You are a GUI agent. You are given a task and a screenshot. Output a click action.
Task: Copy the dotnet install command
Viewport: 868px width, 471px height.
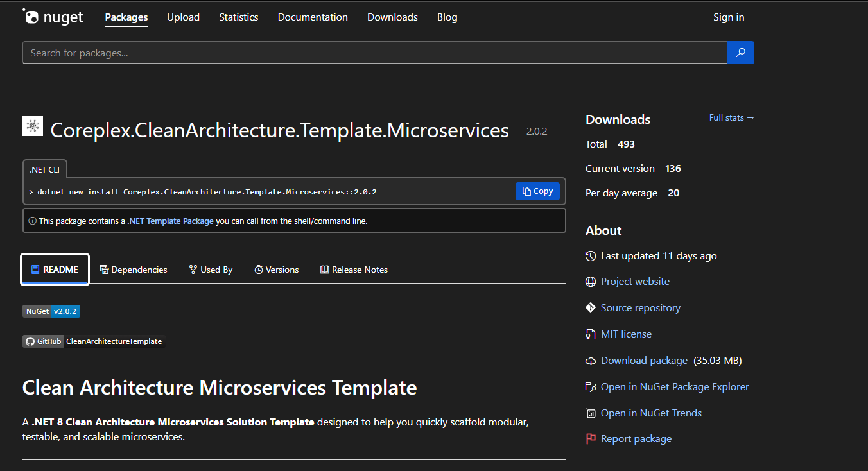click(x=537, y=191)
